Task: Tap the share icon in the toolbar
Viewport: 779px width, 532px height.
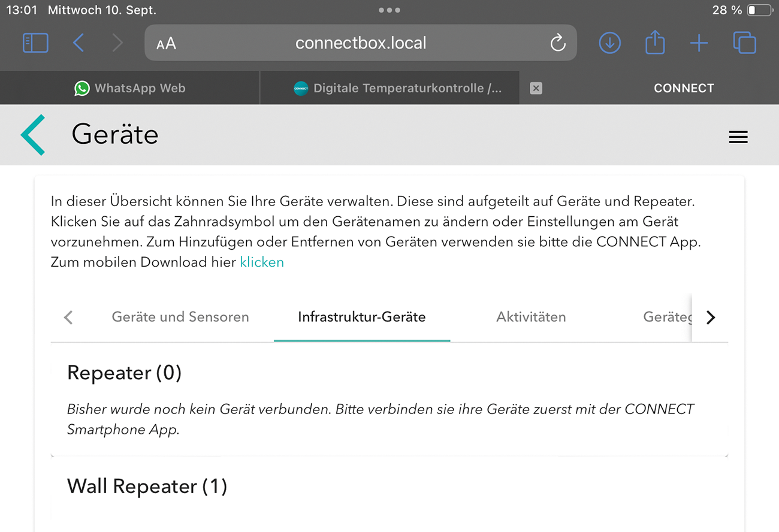Action: (x=654, y=43)
